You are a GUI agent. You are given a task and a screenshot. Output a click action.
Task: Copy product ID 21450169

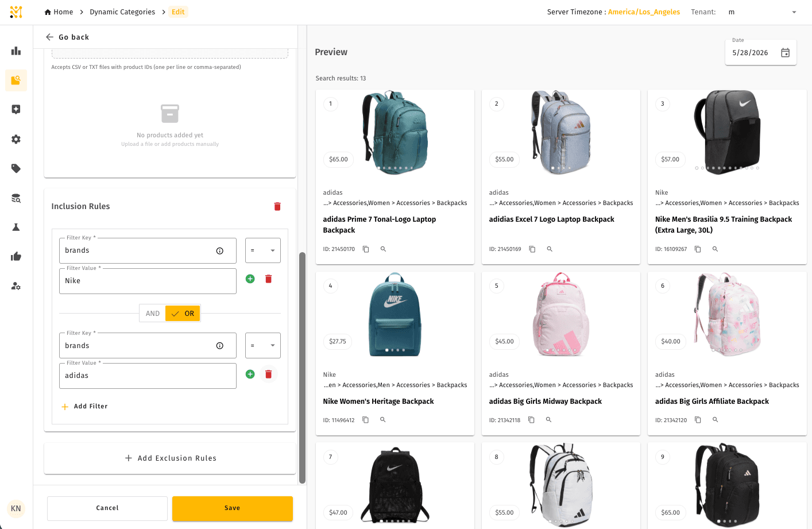point(532,249)
